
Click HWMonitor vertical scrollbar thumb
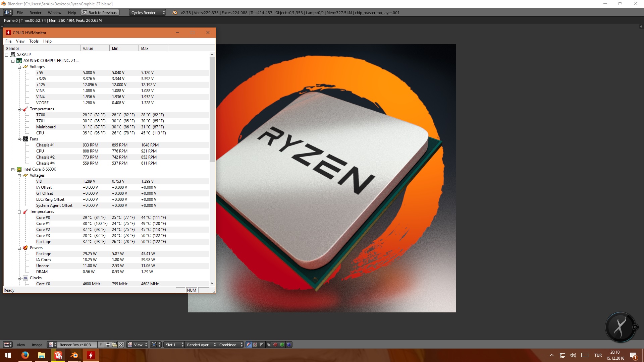pos(212,110)
